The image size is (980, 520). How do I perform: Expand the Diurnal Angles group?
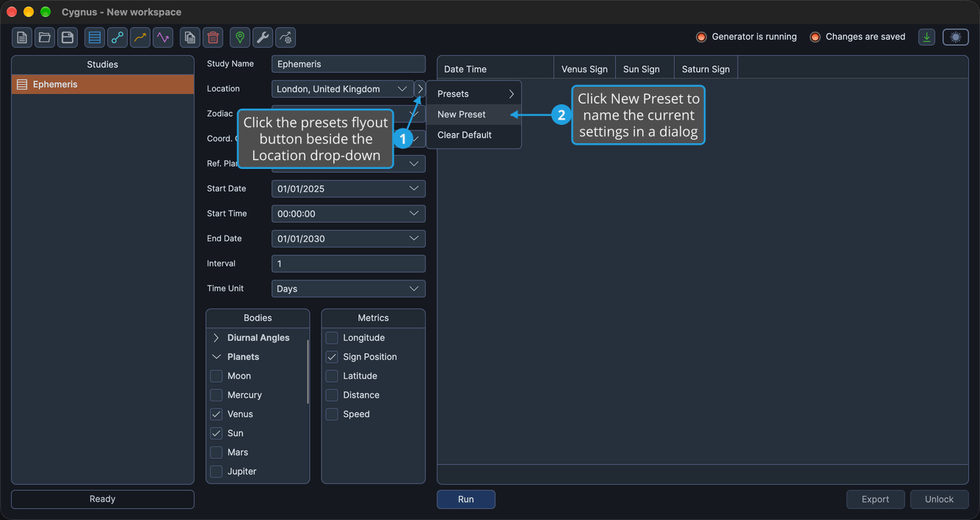[217, 338]
